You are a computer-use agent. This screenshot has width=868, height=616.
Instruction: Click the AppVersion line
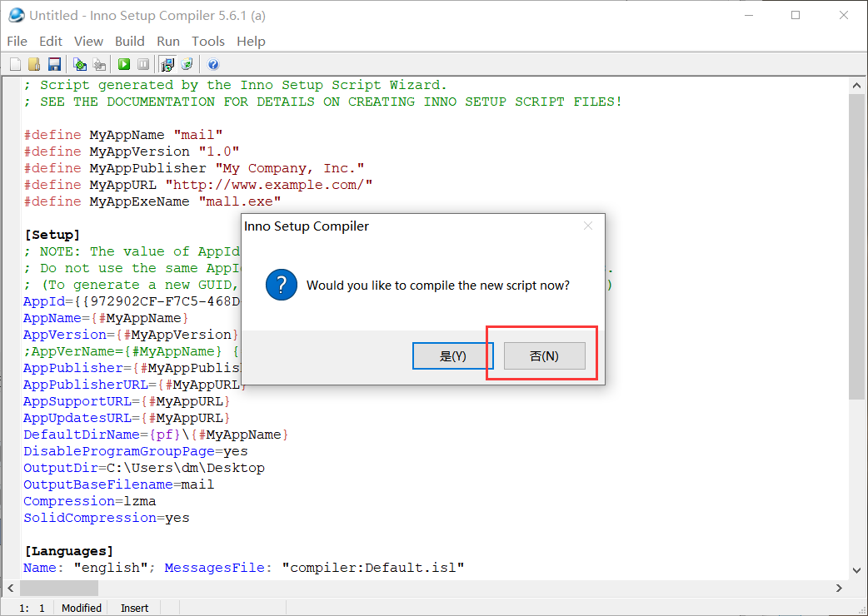(131, 335)
